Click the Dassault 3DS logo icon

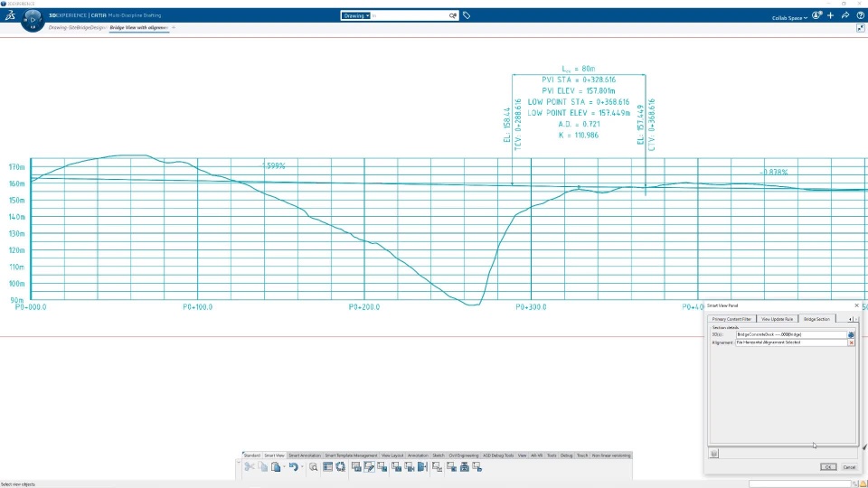(10, 15)
